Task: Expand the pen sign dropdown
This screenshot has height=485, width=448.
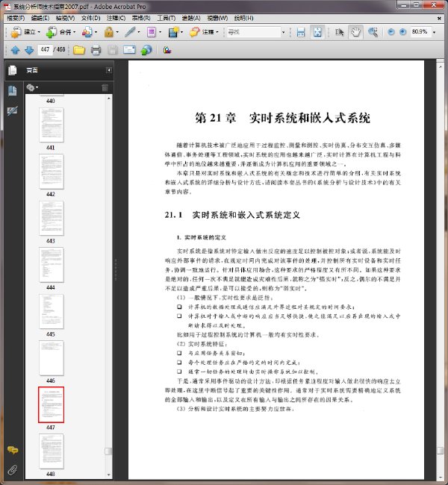Action: pos(139,32)
